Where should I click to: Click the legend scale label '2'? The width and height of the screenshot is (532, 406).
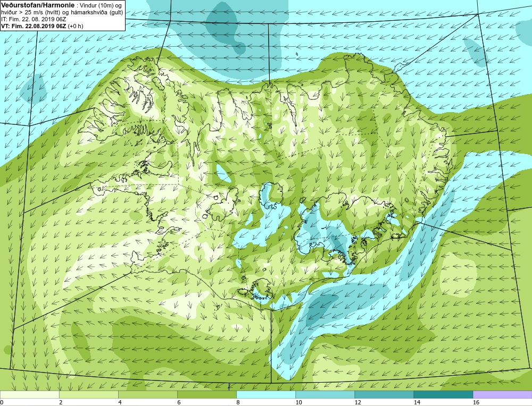coord(61,402)
